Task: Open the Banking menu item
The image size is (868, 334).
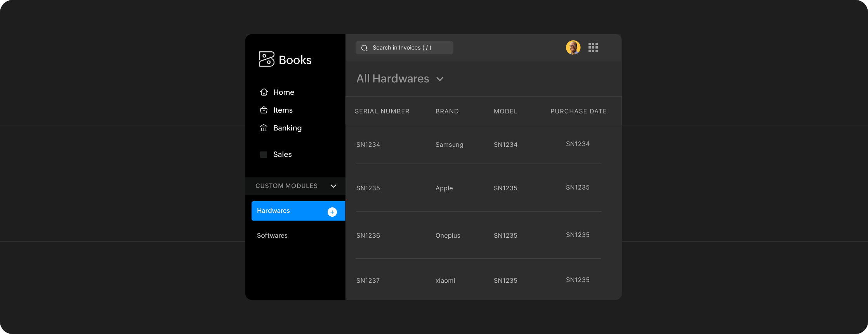Action: (287, 128)
